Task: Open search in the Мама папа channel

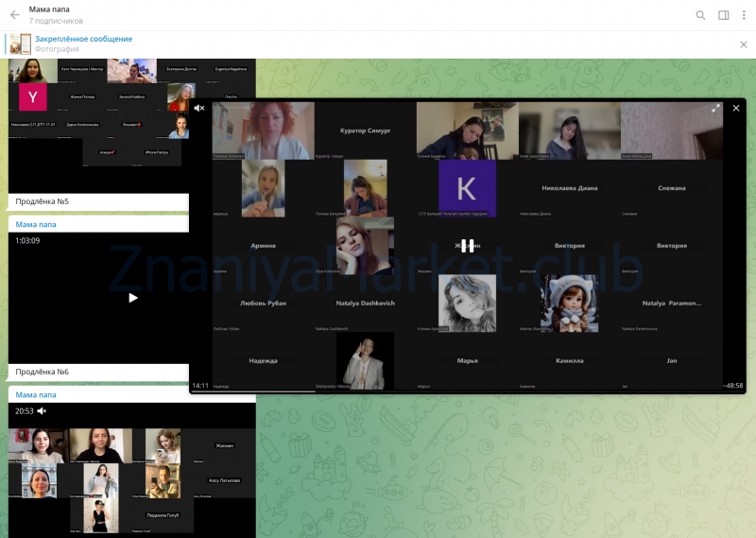Action: [x=700, y=15]
